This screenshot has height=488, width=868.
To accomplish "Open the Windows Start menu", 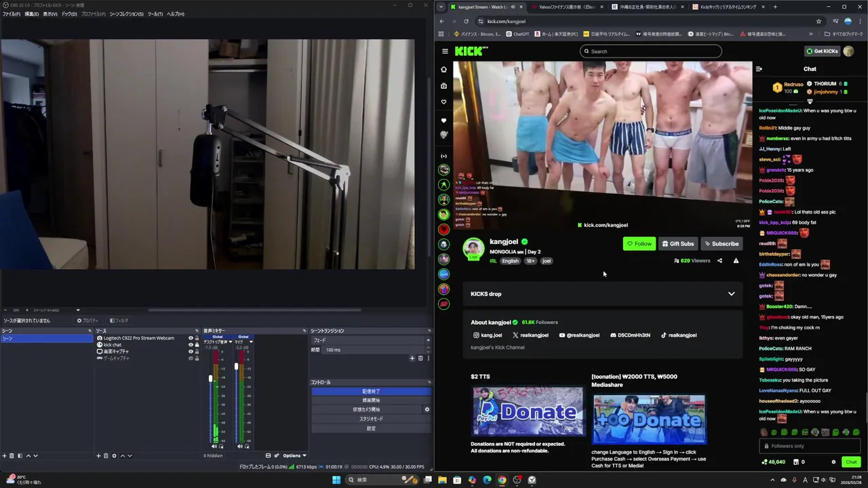I will [x=336, y=480].
